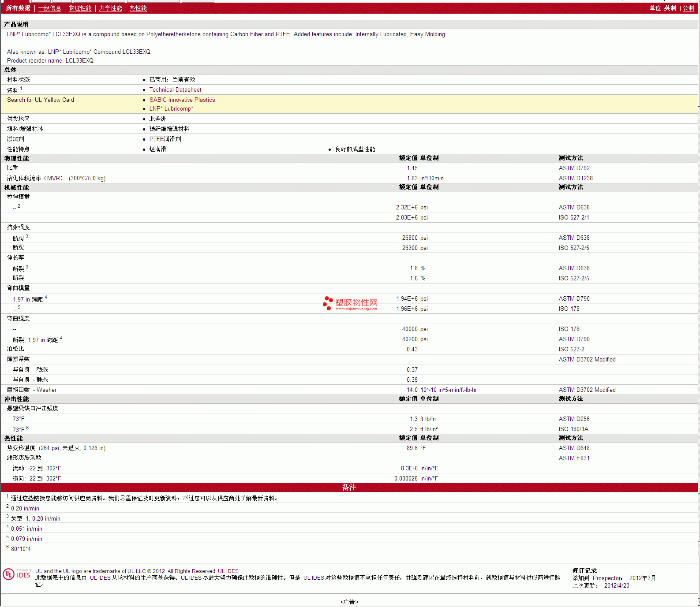
Task: Switch to the 一般信息 tab
Action: (49, 8)
